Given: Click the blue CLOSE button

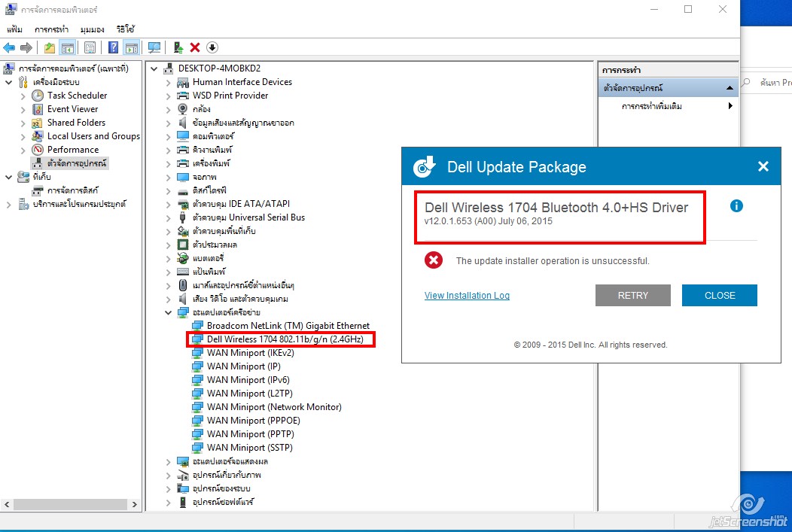Looking at the screenshot, I should click(720, 295).
